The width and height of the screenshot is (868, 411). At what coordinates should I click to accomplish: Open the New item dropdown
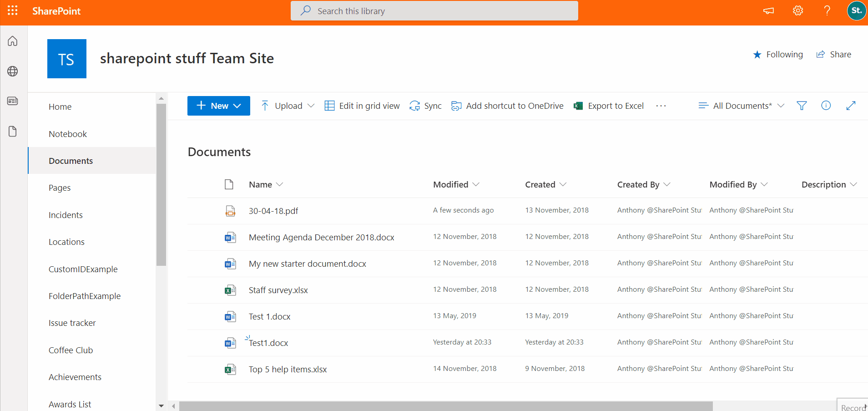click(x=218, y=106)
